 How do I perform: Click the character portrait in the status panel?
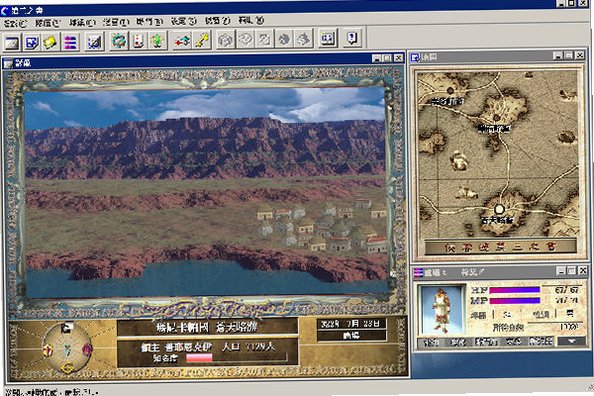tap(441, 310)
